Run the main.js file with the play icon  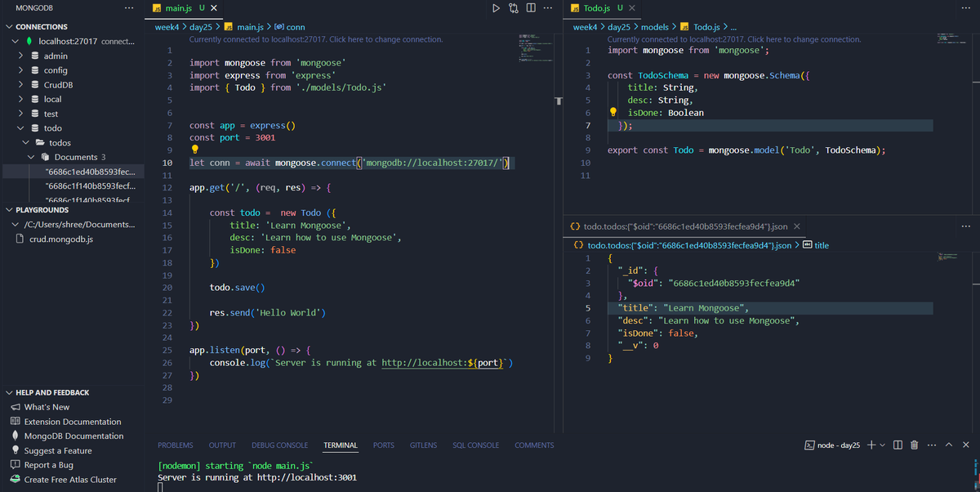pyautogui.click(x=495, y=8)
